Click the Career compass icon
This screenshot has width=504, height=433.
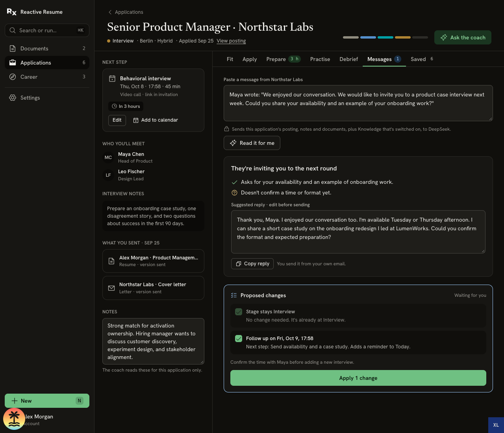pyautogui.click(x=13, y=77)
